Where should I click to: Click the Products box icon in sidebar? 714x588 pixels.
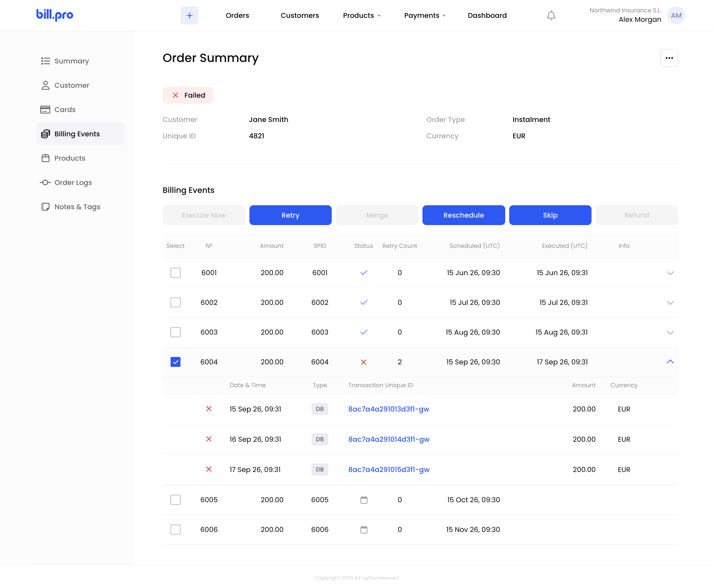(45, 158)
